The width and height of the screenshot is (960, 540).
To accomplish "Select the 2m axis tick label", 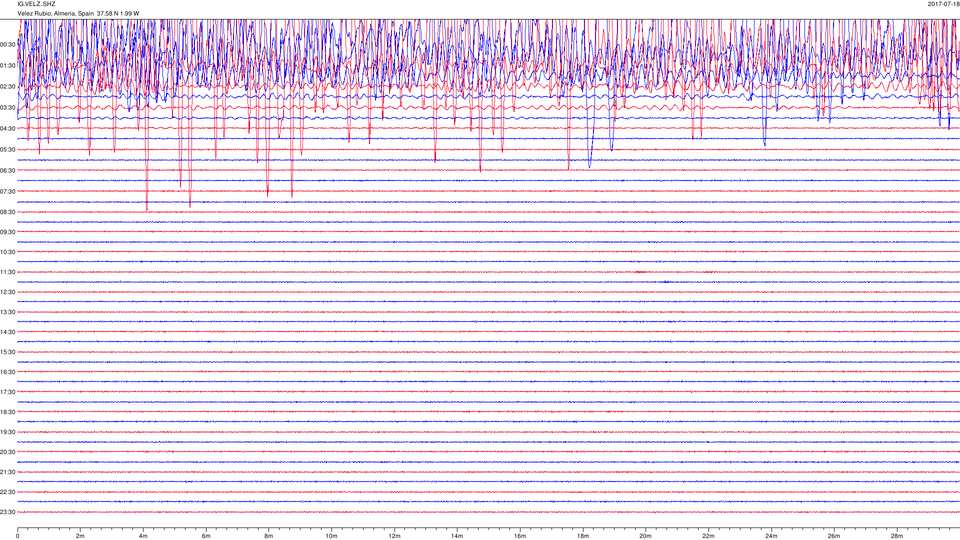I will tap(80, 536).
